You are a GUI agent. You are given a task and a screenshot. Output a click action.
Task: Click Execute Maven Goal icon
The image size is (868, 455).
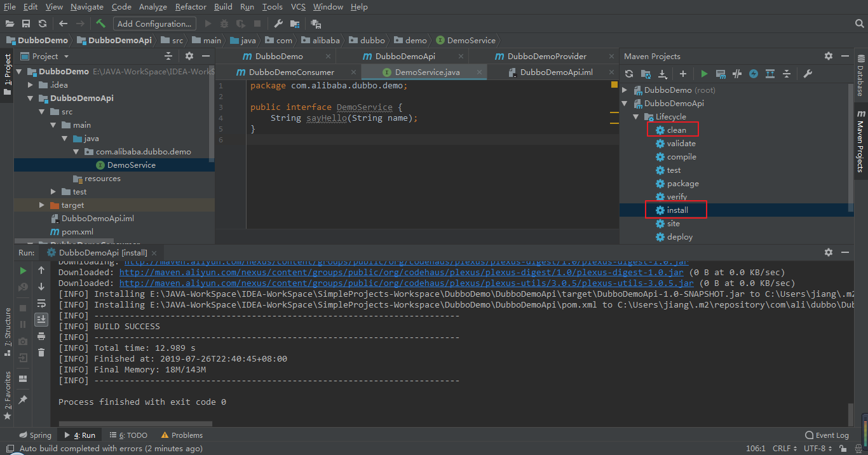pos(721,74)
